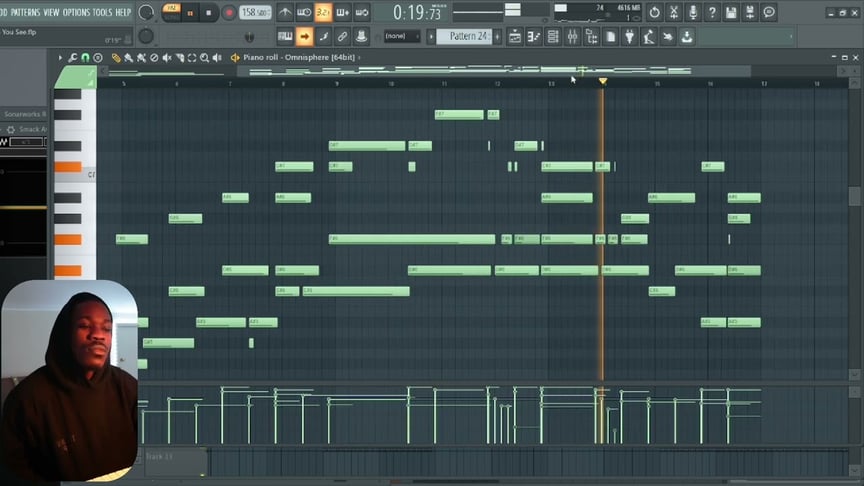The image size is (864, 486).
Task: Toggle pattern/song mode switch
Action: (x=171, y=12)
